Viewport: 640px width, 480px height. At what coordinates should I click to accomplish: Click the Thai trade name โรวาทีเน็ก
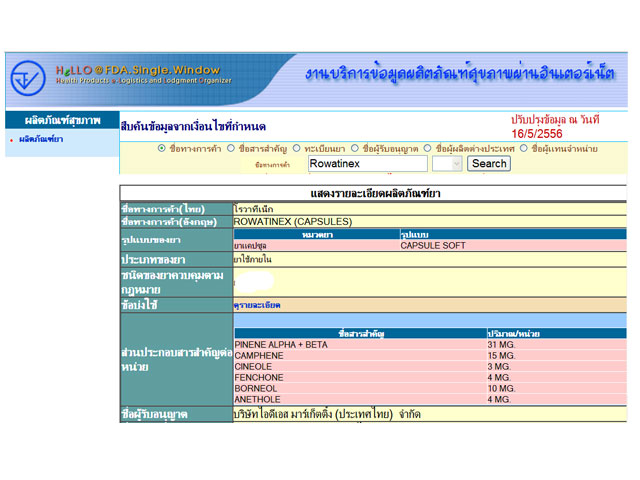coord(253,209)
